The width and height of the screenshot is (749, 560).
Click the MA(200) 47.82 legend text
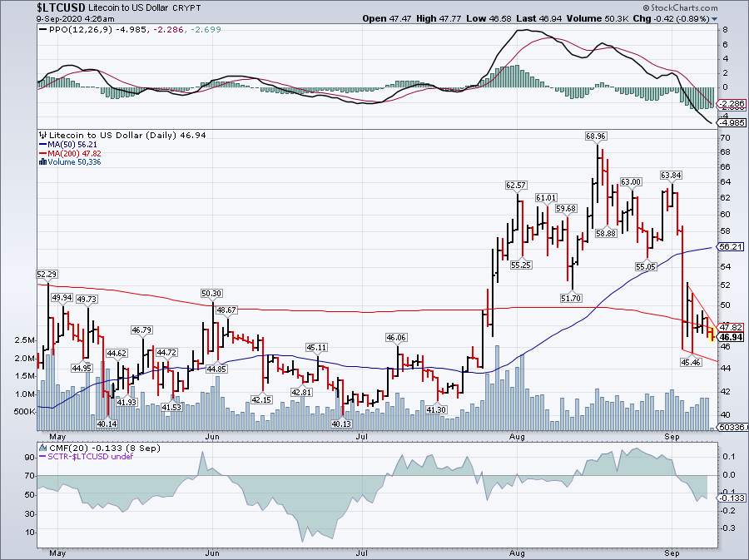point(74,154)
